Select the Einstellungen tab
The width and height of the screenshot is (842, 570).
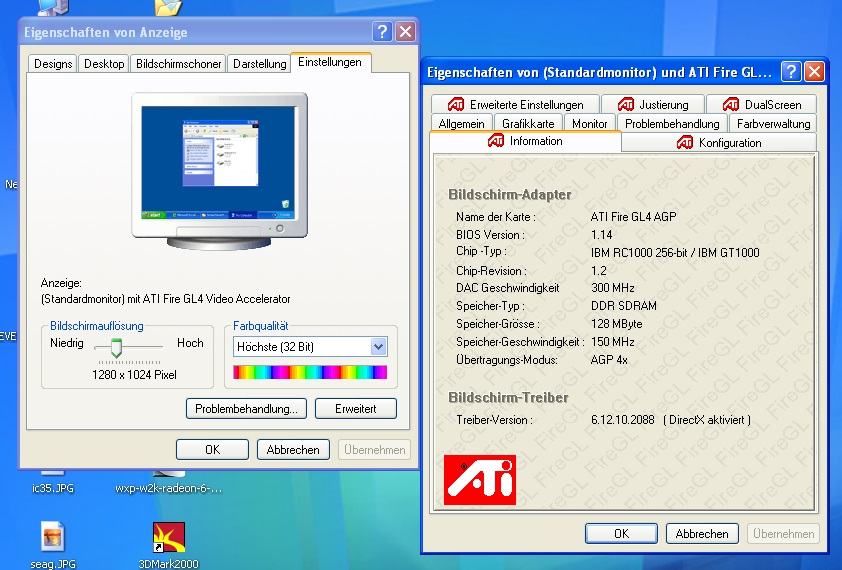click(x=330, y=62)
